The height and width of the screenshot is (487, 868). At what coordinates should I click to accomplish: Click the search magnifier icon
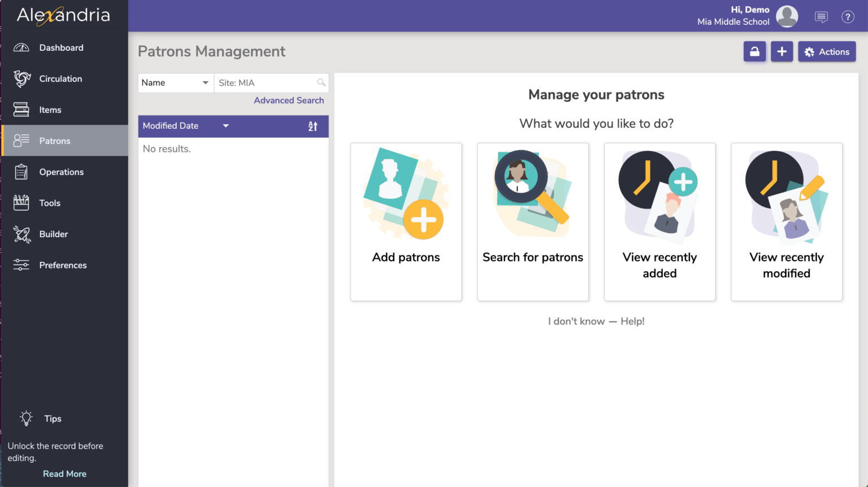pos(322,82)
